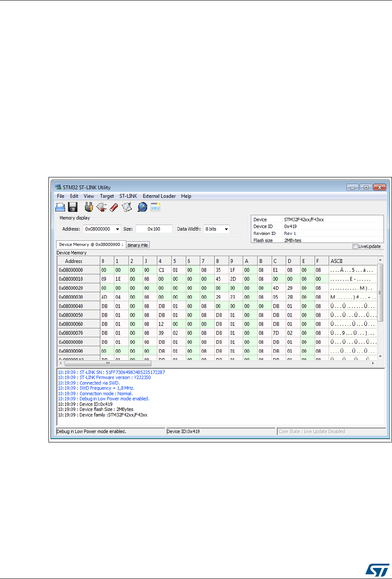Click cell 39 in row 0x08000070
The width and height of the screenshot is (392, 579).
click(164, 333)
